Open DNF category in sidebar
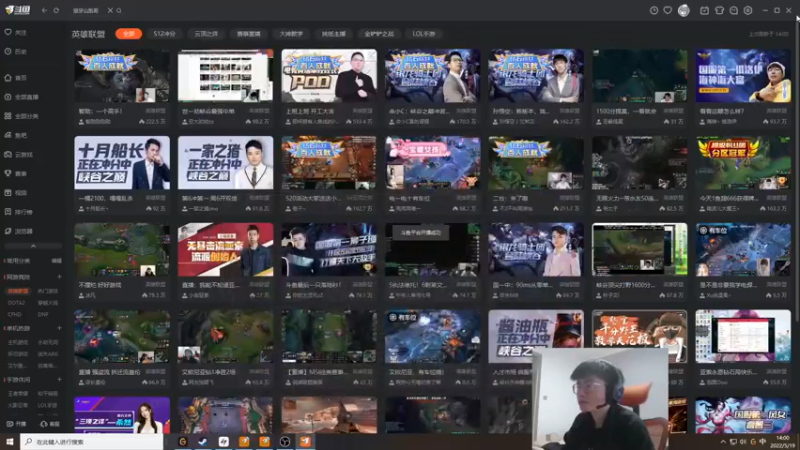The height and width of the screenshot is (450, 800). pyautogui.click(x=43, y=314)
